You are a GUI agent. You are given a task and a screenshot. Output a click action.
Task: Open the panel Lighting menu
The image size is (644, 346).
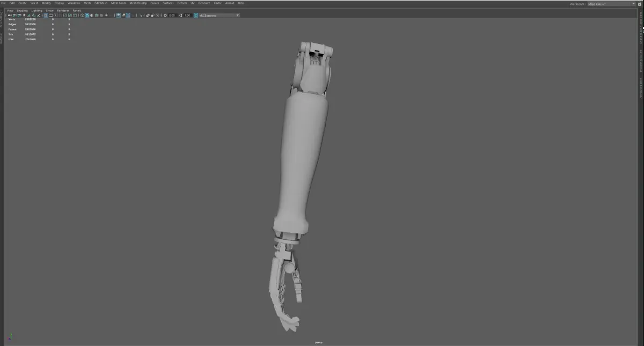(x=36, y=10)
